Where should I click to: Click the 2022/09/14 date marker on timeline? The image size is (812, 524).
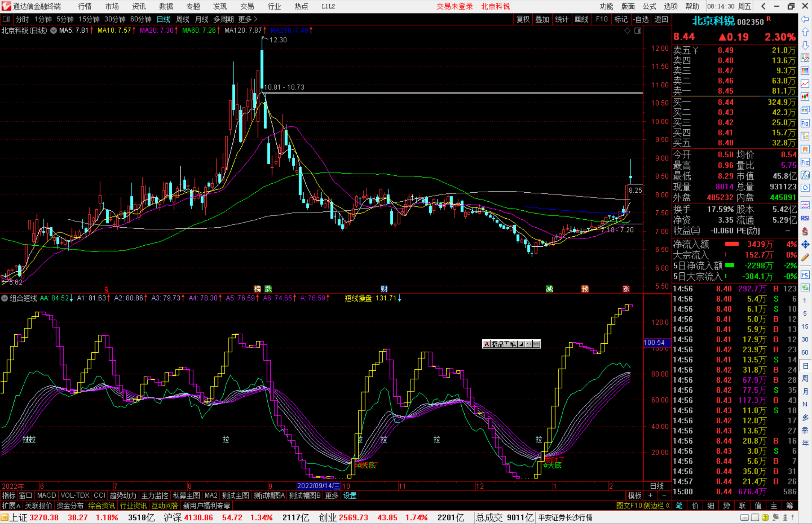click(318, 486)
